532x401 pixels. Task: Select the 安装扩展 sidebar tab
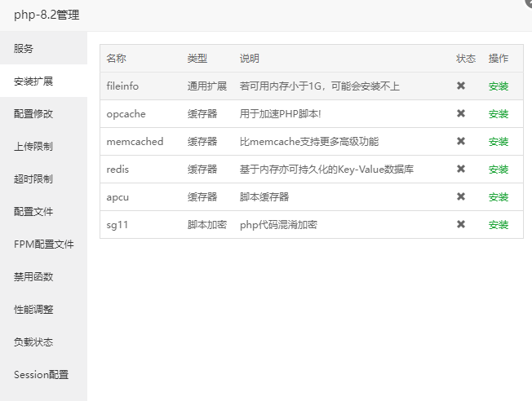pyautogui.click(x=43, y=81)
